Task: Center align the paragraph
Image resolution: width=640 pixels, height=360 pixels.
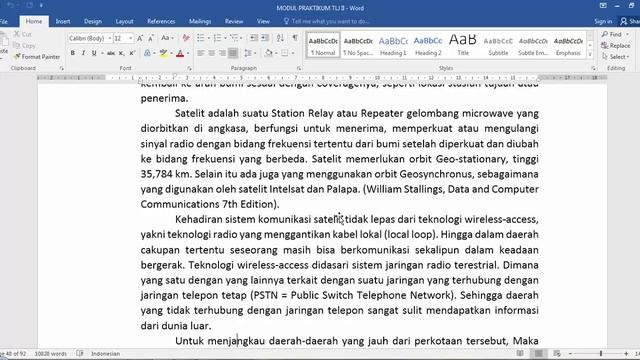Action: [x=211, y=53]
